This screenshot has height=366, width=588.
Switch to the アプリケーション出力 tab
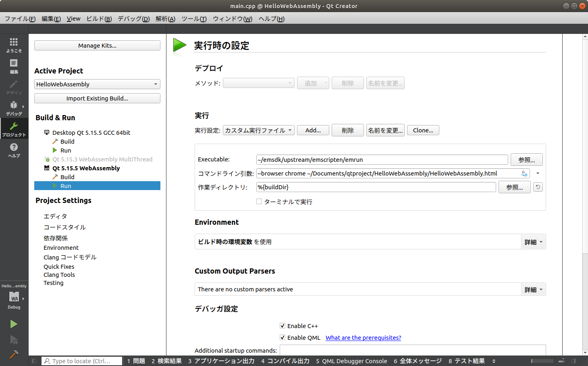pyautogui.click(x=221, y=361)
